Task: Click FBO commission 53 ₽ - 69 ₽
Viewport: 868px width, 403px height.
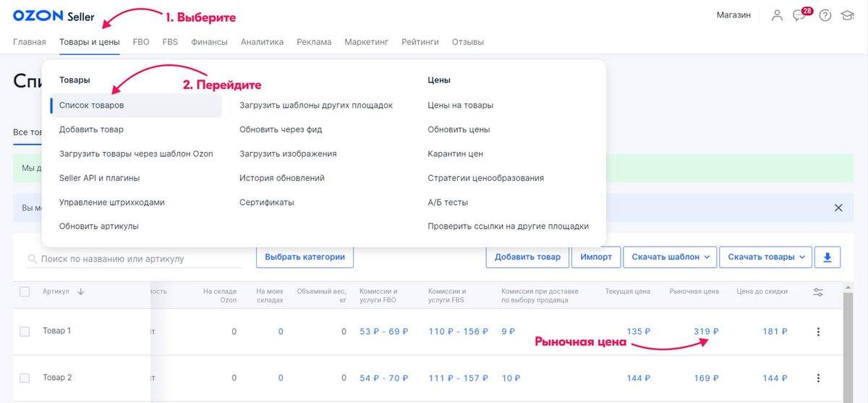Action: 384,331
